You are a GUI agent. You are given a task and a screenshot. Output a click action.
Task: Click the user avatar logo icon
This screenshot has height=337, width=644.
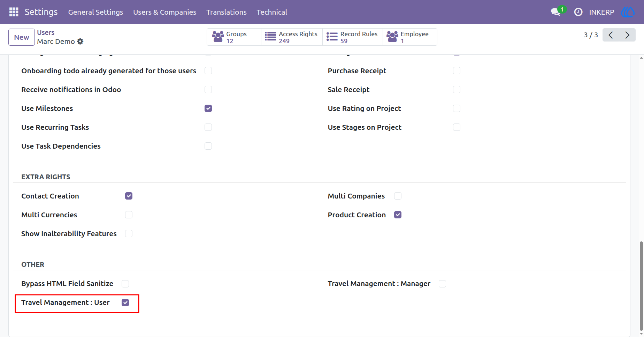pos(628,12)
